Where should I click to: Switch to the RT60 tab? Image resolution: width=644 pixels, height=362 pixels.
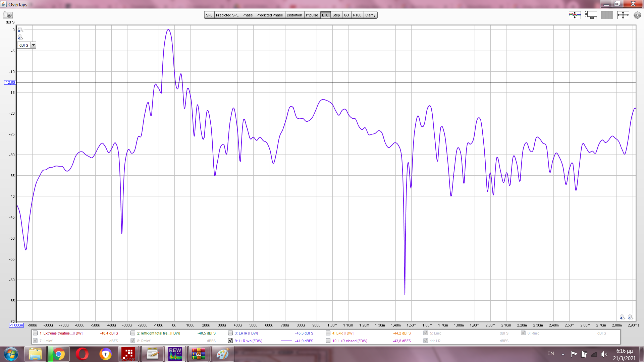tap(357, 15)
